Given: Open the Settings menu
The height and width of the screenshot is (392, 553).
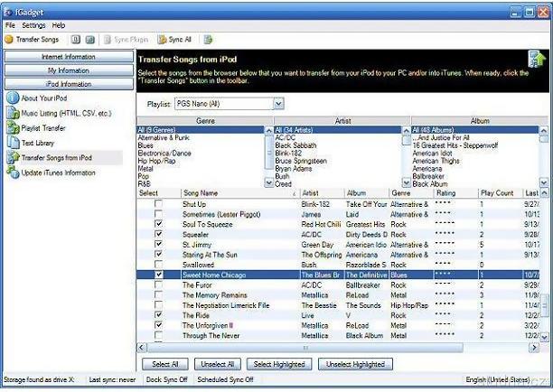Looking at the screenshot, I should point(33,25).
